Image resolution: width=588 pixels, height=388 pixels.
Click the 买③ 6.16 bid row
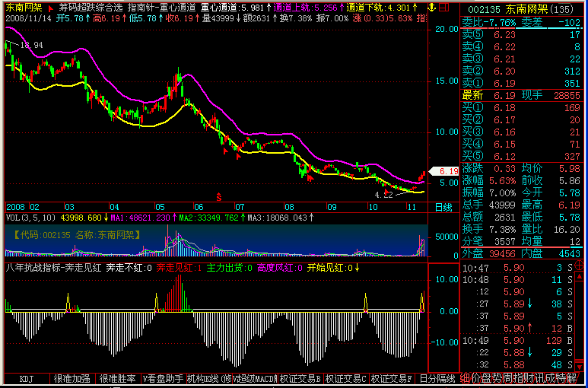pyautogui.click(x=521, y=132)
